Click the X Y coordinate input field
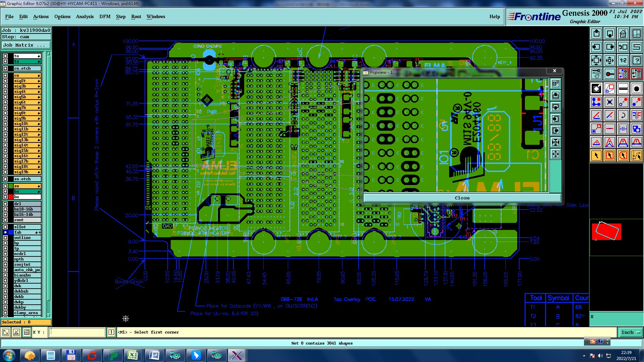 (77, 332)
